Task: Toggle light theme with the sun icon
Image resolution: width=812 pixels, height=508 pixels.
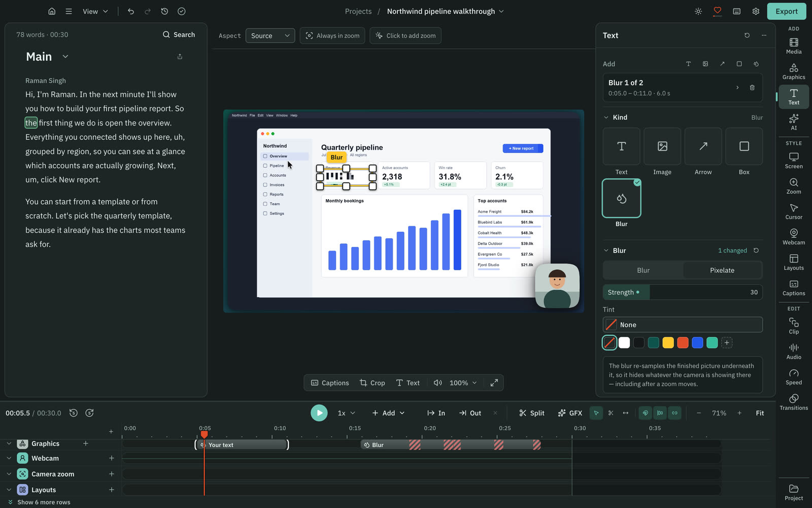Action: click(x=698, y=11)
